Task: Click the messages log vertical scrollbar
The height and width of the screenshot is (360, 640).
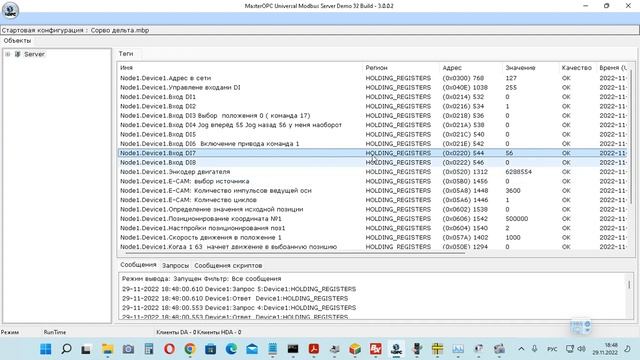Action: point(629,284)
